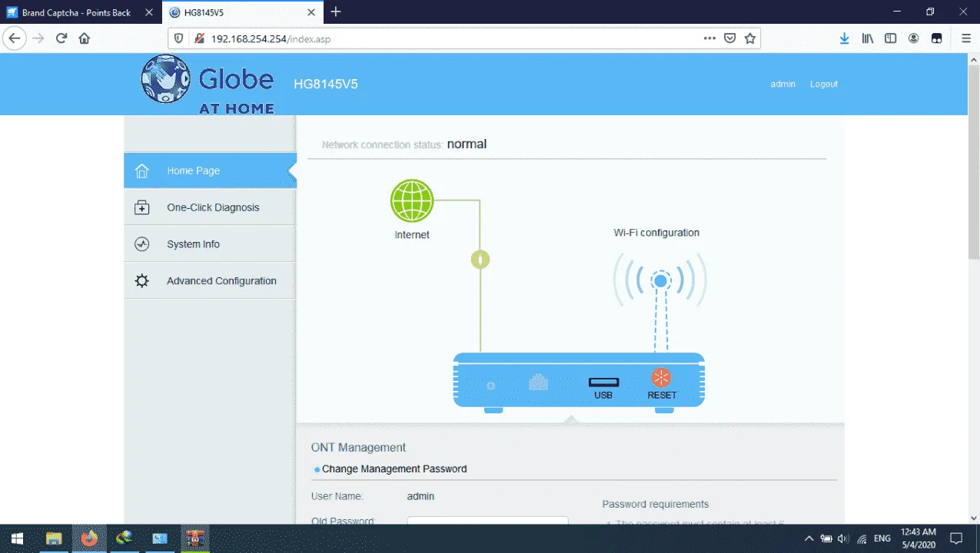Click the Wi-Fi configuration antenna icon
The image size is (980, 553).
[660, 280]
